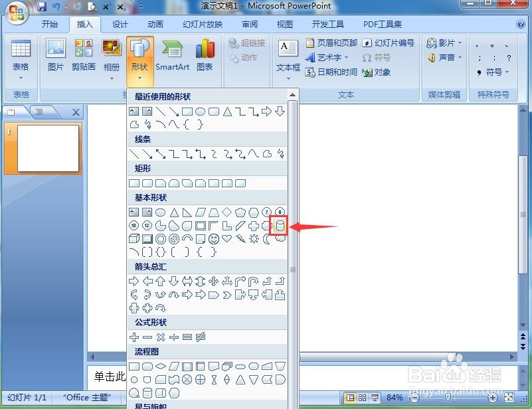Open the 幻灯片放映 ribbon tab
The height and width of the screenshot is (409, 532).
coord(203,24)
